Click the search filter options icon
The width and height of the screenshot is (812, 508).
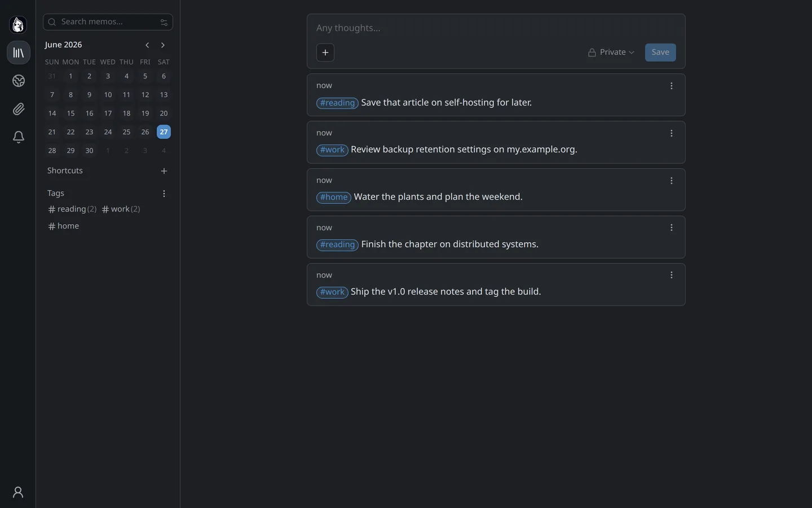pyautogui.click(x=164, y=22)
